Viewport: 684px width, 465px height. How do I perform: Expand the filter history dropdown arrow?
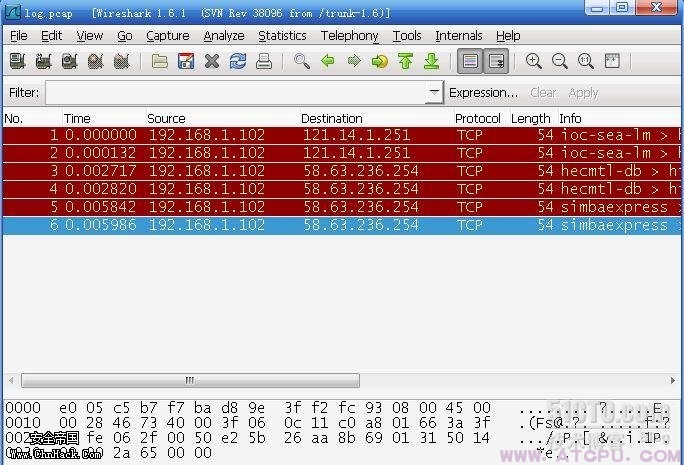point(434,92)
